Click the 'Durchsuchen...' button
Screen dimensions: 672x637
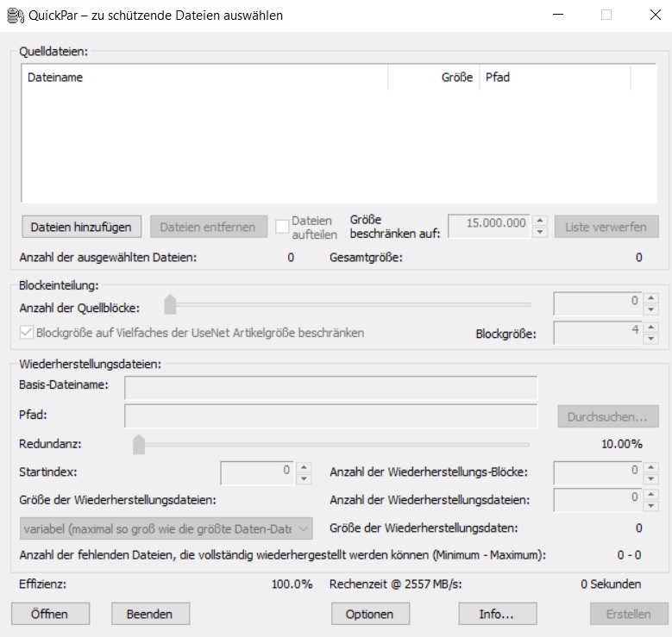608,416
